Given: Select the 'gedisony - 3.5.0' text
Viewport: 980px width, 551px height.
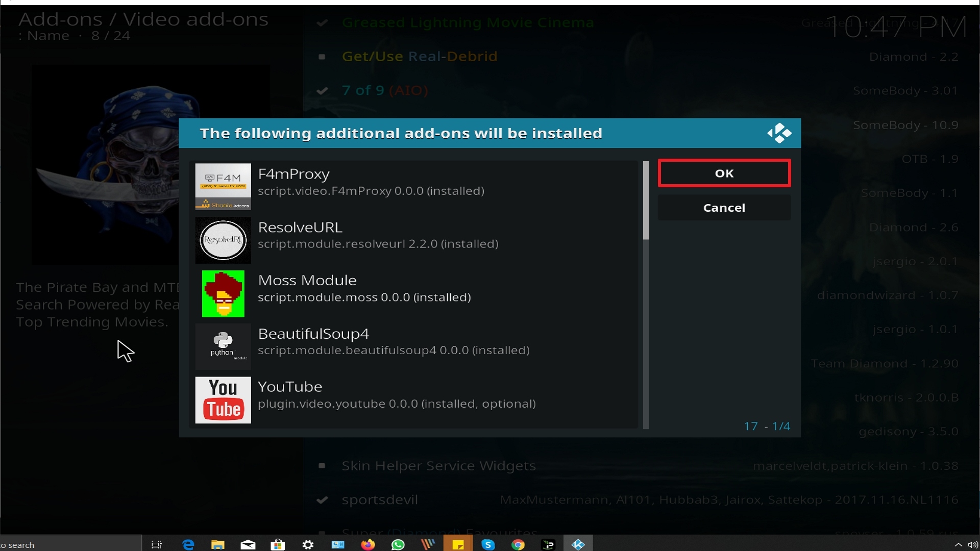Looking at the screenshot, I should tap(909, 432).
